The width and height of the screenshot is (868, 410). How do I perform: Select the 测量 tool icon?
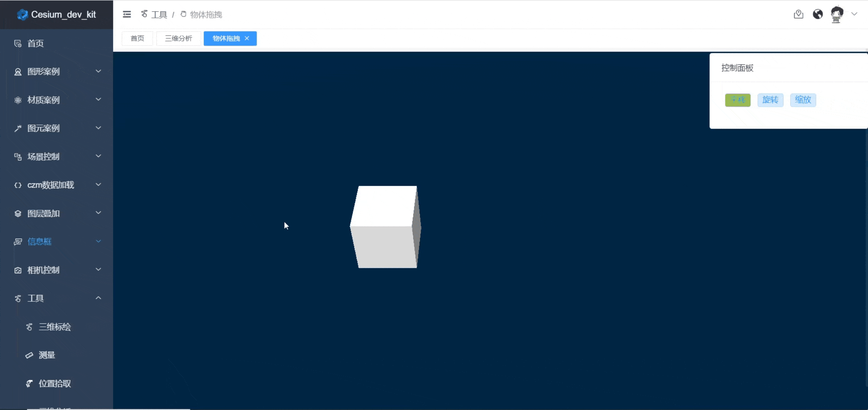tap(29, 355)
